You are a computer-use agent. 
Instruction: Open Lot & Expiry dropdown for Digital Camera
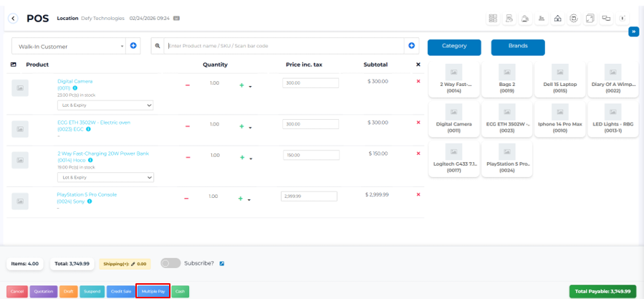105,105
